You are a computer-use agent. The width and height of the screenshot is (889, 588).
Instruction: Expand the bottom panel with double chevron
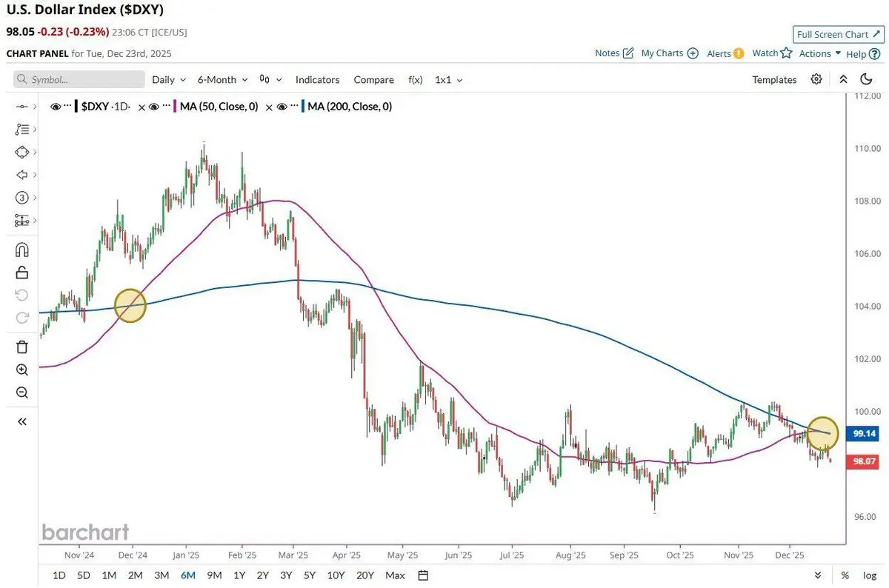818,575
